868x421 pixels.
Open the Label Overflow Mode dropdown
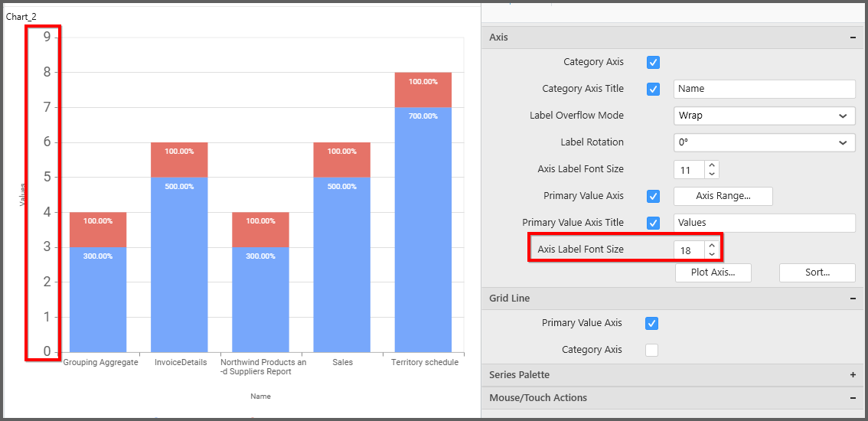[764, 116]
